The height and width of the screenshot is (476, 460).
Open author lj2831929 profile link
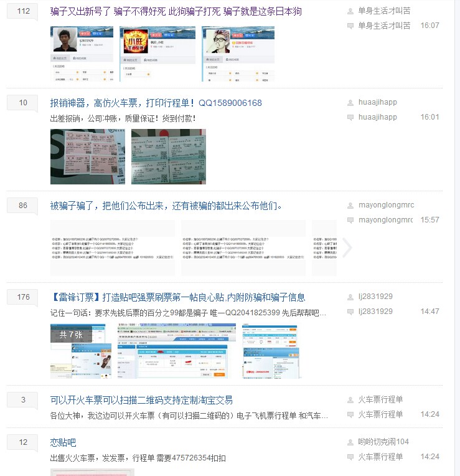375,297
